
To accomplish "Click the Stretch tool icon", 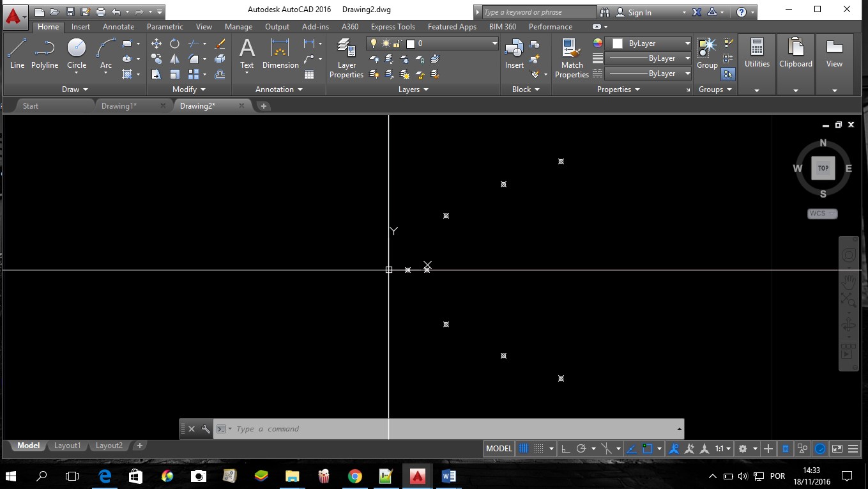I will point(156,74).
